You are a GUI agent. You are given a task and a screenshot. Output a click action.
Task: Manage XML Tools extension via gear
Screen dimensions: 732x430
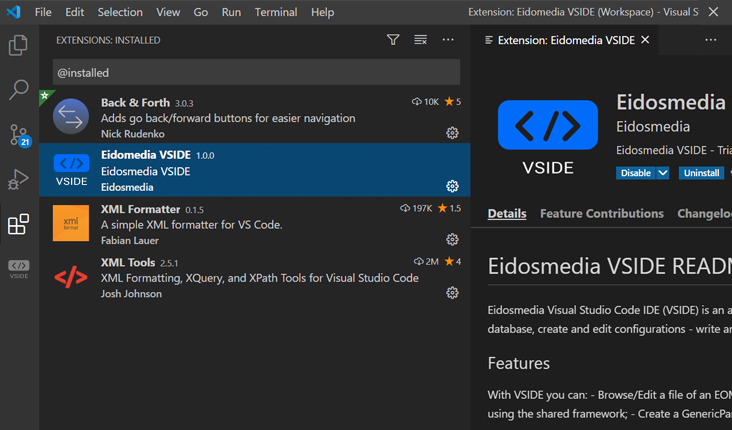452,293
